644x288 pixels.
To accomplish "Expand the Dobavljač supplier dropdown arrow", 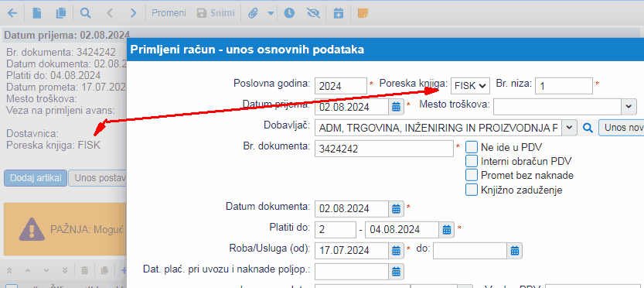I will click(x=569, y=128).
